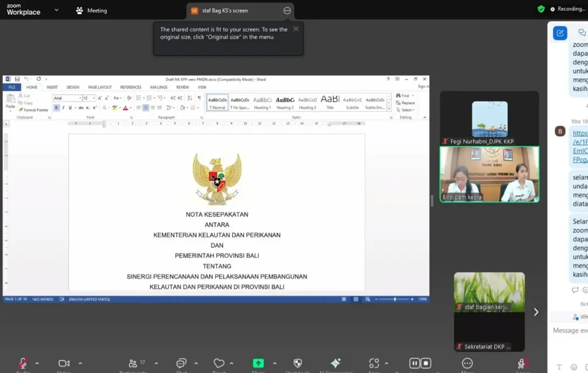Open the Zoom Workplace dropdown chevron
Image resolution: width=588 pixels, height=373 pixels.
(57, 10)
